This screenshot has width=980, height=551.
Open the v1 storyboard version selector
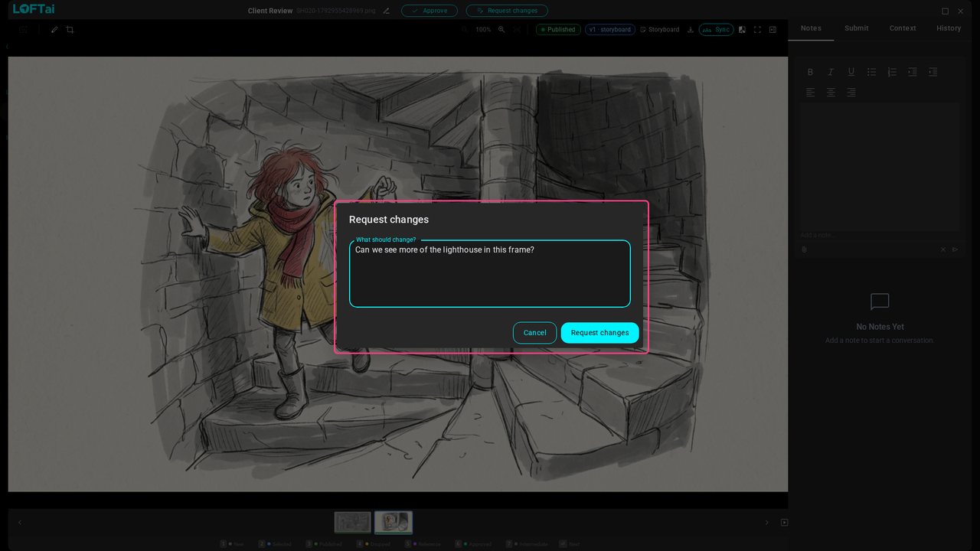pyautogui.click(x=610, y=30)
